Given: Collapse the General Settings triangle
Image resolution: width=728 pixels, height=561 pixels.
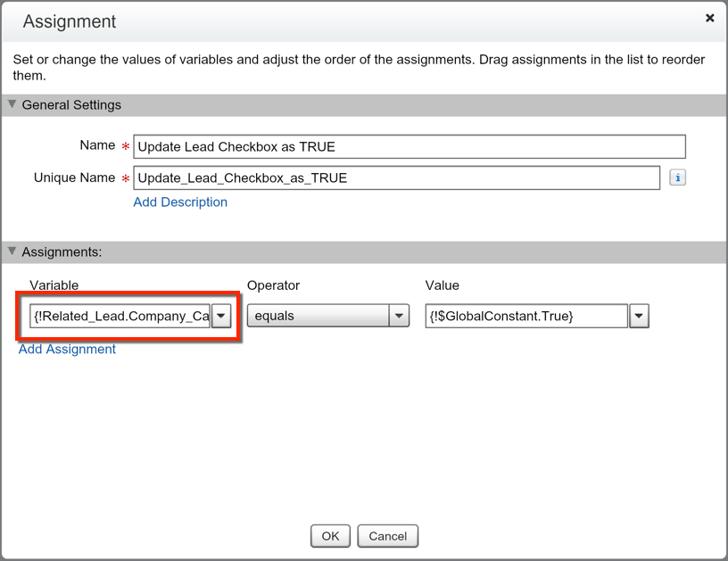Looking at the screenshot, I should coord(12,104).
